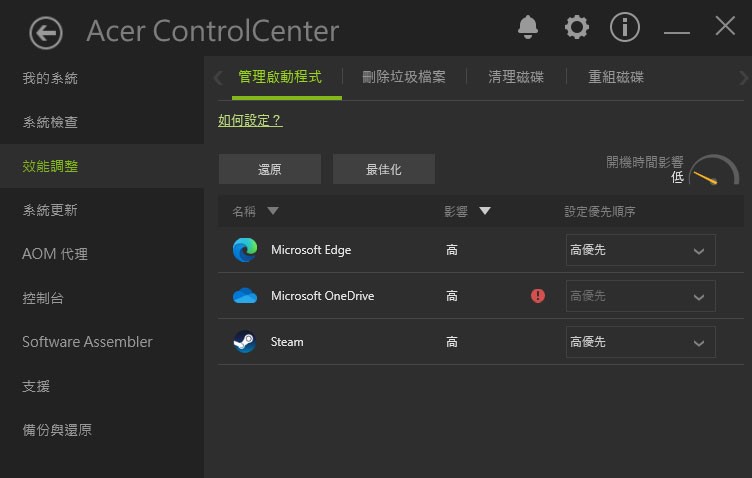
Task: Open the notifications bell icon
Action: [528, 28]
